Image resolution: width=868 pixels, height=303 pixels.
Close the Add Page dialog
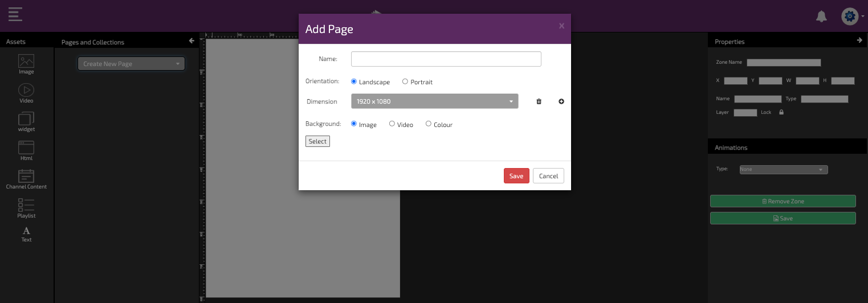(x=561, y=26)
